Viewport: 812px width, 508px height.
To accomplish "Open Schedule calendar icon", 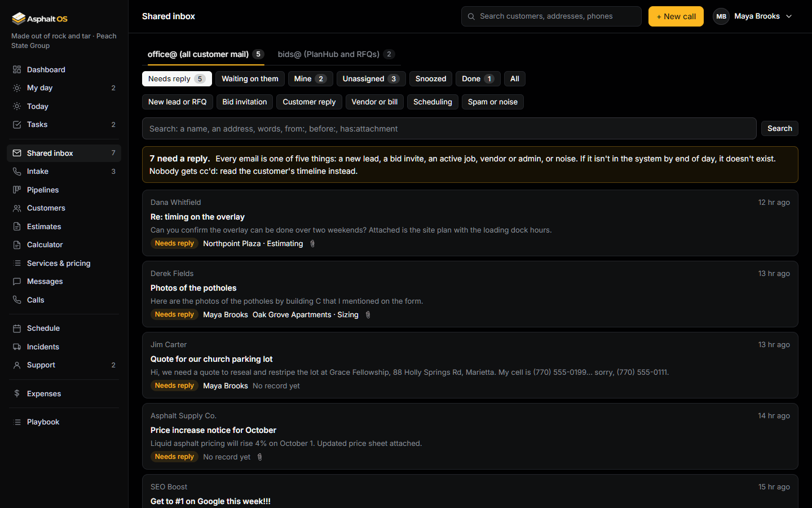I will coord(17,329).
